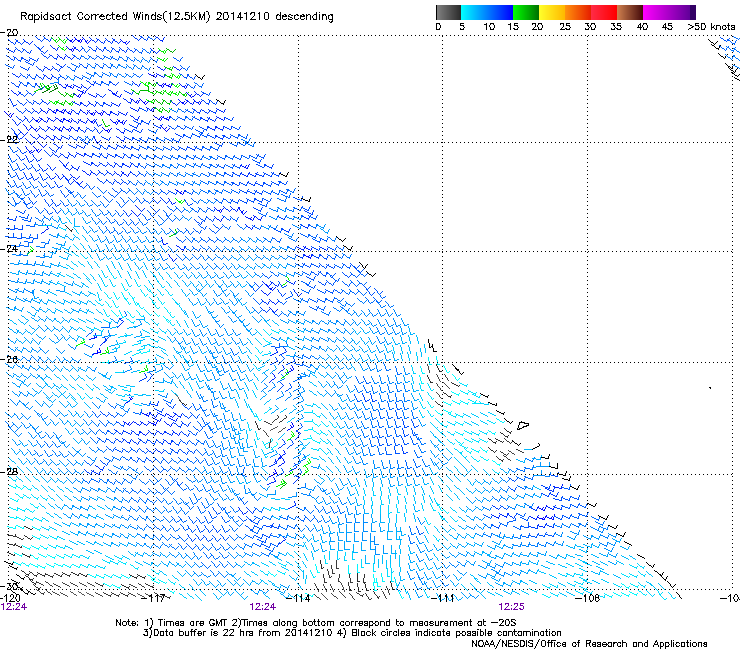Click the small black island outline on the map
Image resolution: width=740 pixels, height=650 pixels.
tap(523, 425)
